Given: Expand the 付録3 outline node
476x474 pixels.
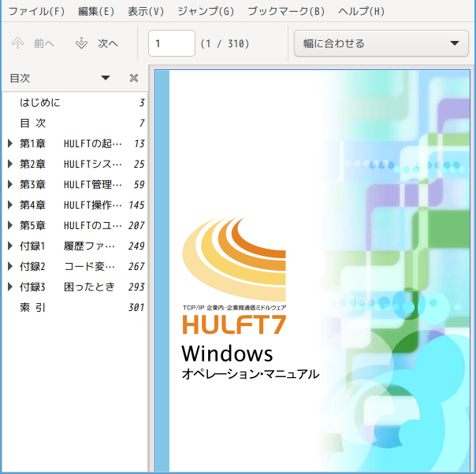Looking at the screenshot, I should point(10,287).
